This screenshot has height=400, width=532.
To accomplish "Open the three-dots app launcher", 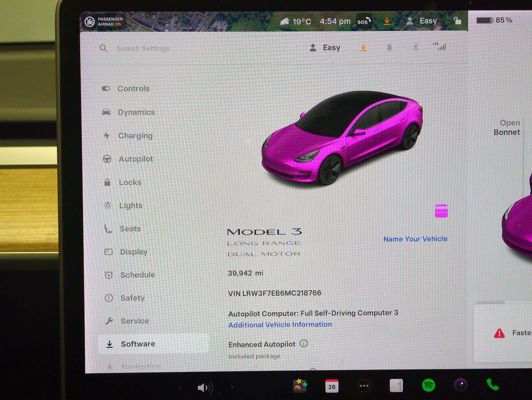I will (x=364, y=386).
